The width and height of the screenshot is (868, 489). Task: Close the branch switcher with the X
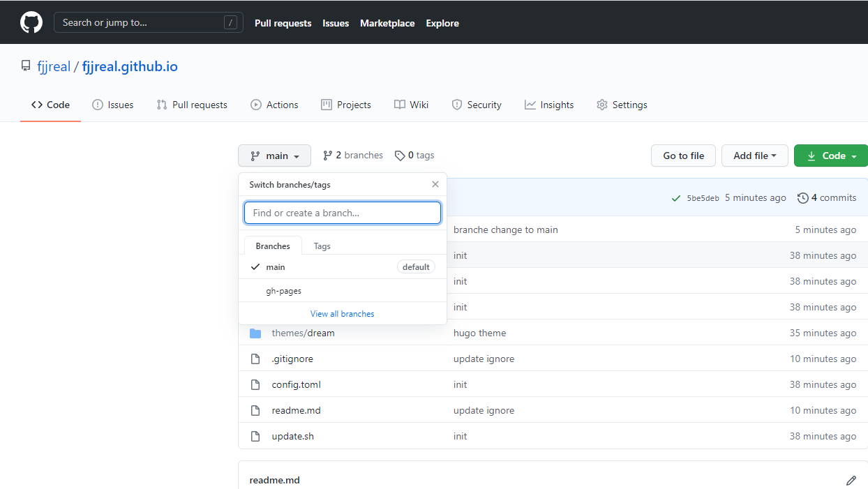tap(435, 184)
